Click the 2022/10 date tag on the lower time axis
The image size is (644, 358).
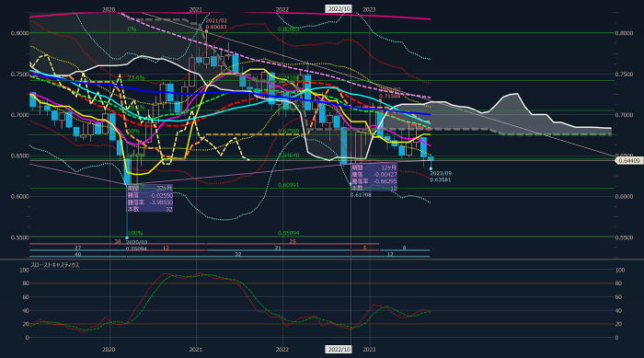[339, 350]
